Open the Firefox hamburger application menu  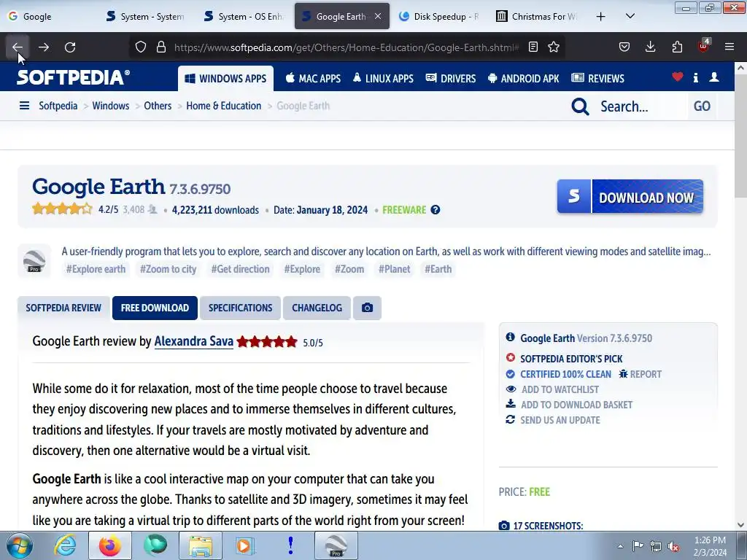coord(729,47)
